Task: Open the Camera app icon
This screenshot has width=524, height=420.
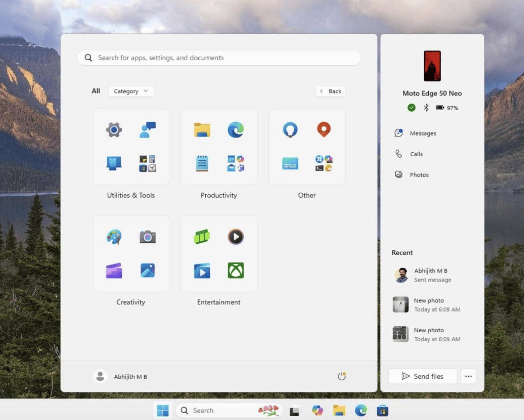Action: 147,237
